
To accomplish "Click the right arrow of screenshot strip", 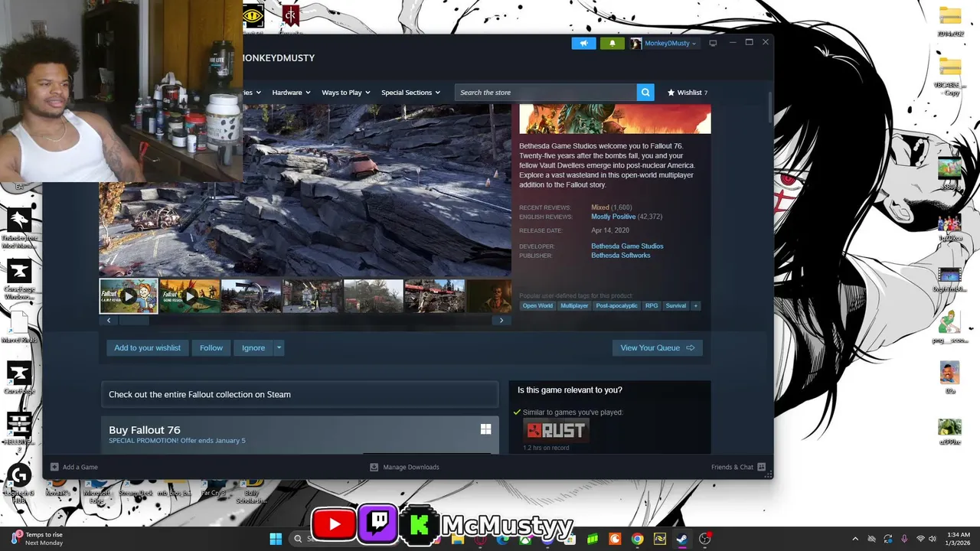I will coord(501,321).
